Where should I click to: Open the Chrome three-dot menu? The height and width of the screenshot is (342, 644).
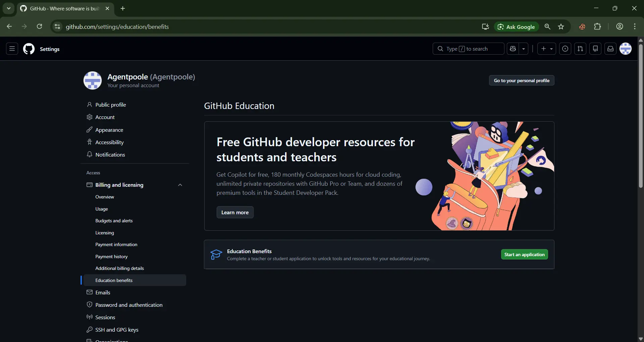pyautogui.click(x=635, y=26)
